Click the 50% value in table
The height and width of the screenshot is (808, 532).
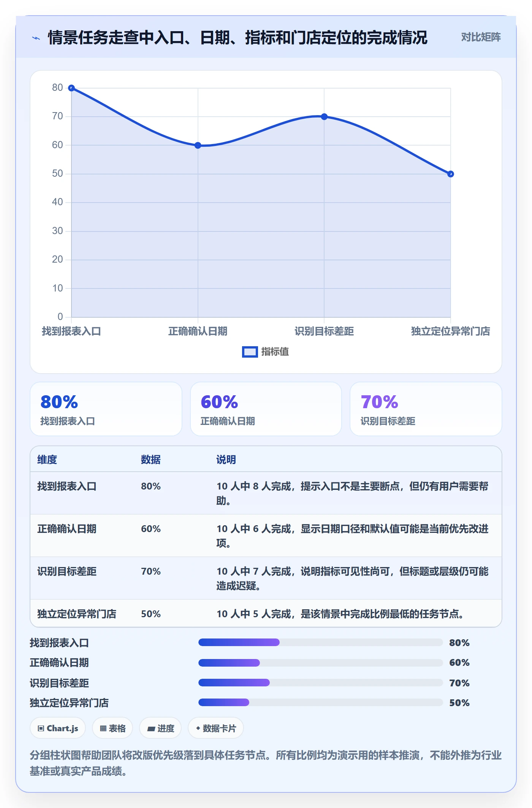coord(151,614)
